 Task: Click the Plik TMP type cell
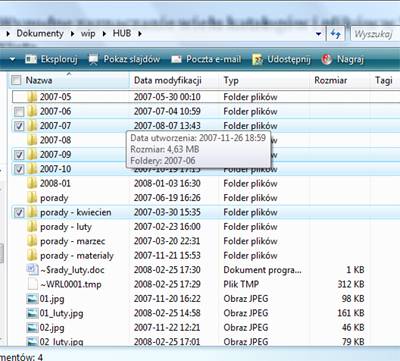click(241, 284)
